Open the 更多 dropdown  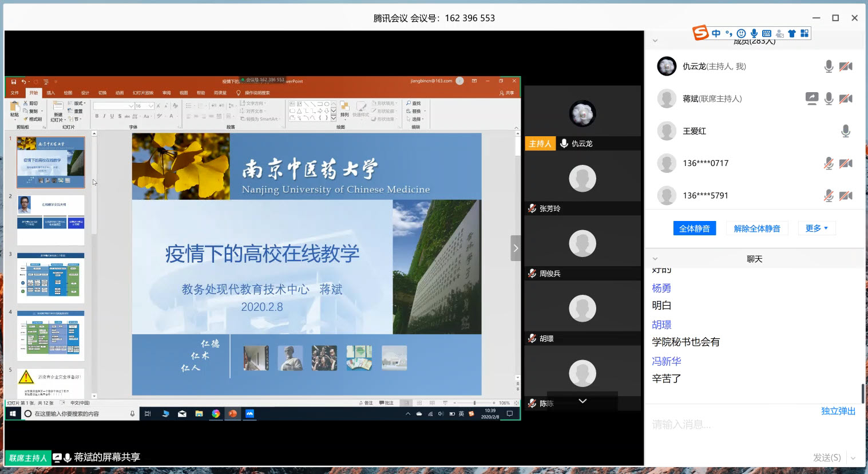pyautogui.click(x=817, y=228)
